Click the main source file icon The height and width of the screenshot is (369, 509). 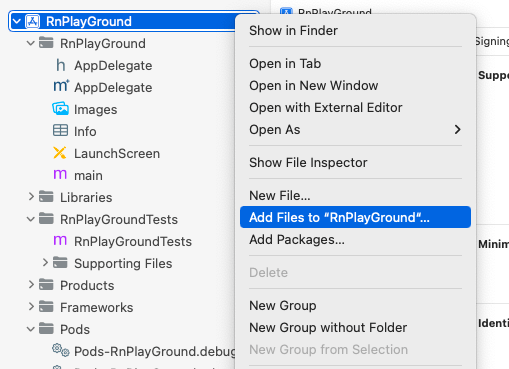[60, 174]
